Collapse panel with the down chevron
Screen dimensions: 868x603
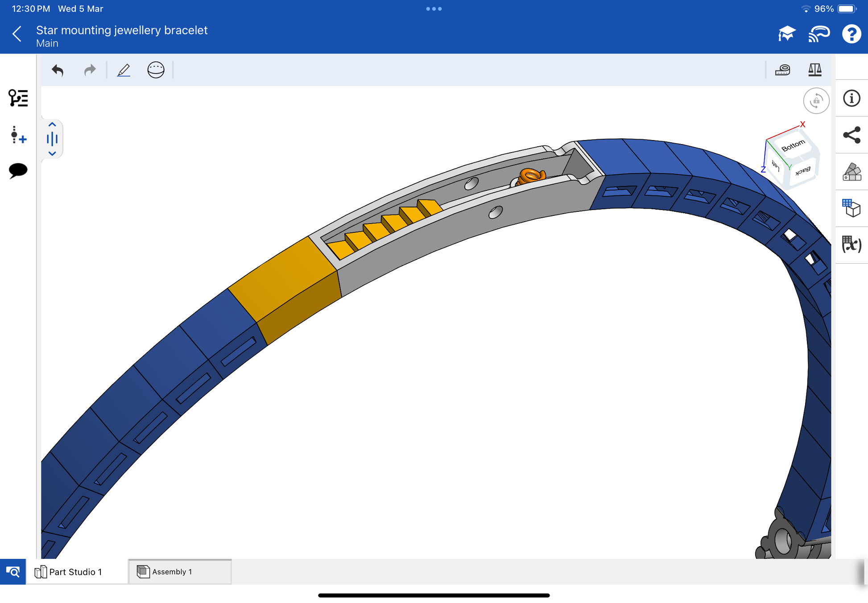(x=52, y=153)
